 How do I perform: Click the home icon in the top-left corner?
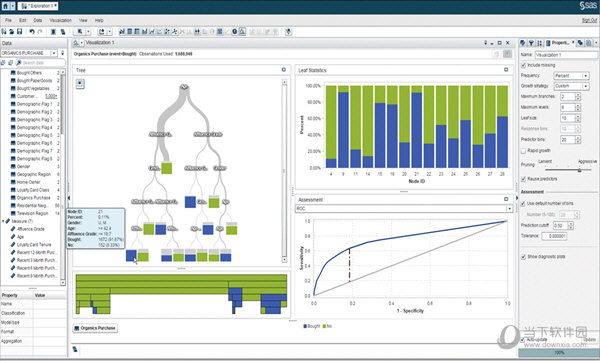5,6
